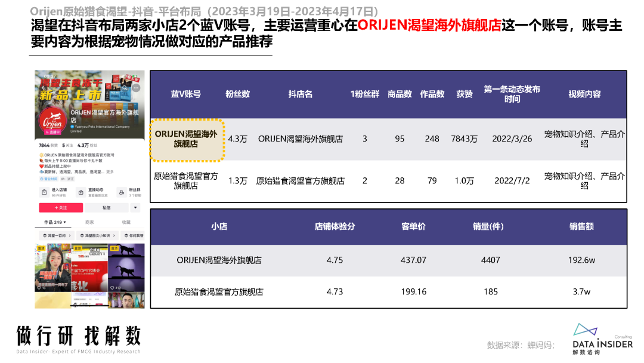Tap the heart icon on the woman's video
This screenshot has width=644, height=363.
click(39, 288)
